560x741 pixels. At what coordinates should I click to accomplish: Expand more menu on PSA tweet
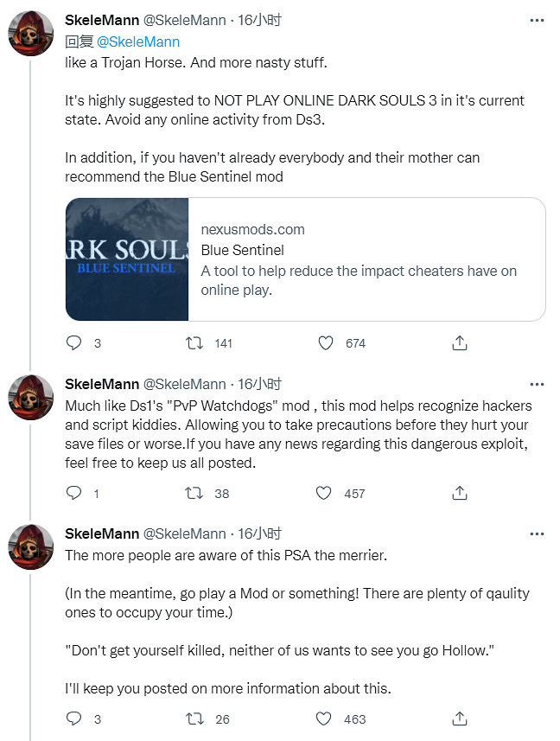[537, 534]
